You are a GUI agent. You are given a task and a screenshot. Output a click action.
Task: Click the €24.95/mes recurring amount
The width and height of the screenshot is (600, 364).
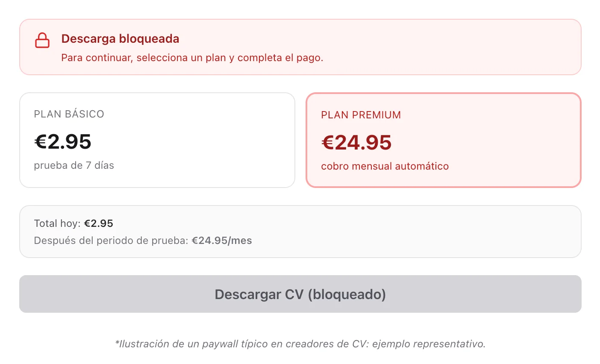[222, 241]
